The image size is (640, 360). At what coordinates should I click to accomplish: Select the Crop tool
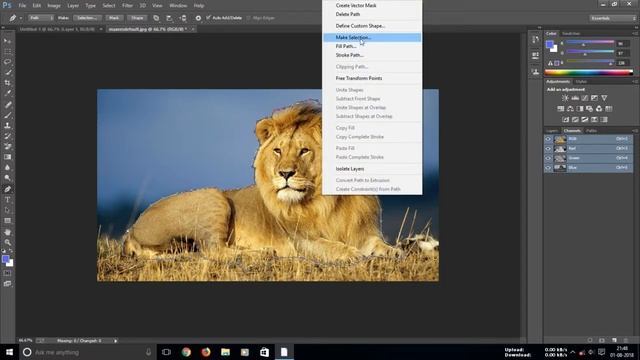click(x=7, y=83)
